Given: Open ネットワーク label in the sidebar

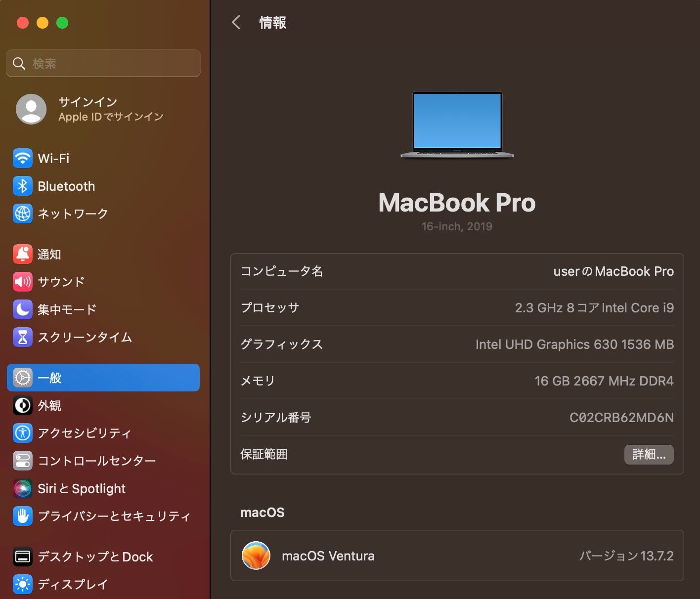Looking at the screenshot, I should click(73, 214).
